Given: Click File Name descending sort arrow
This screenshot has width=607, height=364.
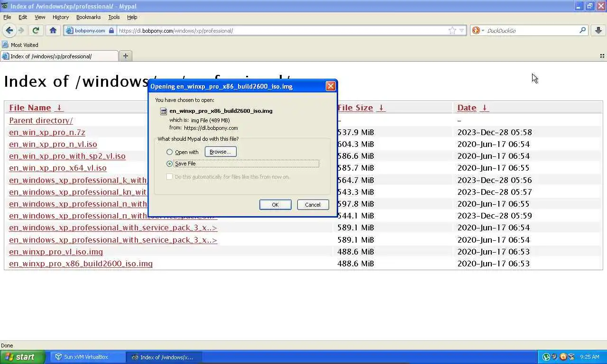Looking at the screenshot, I should (x=59, y=108).
